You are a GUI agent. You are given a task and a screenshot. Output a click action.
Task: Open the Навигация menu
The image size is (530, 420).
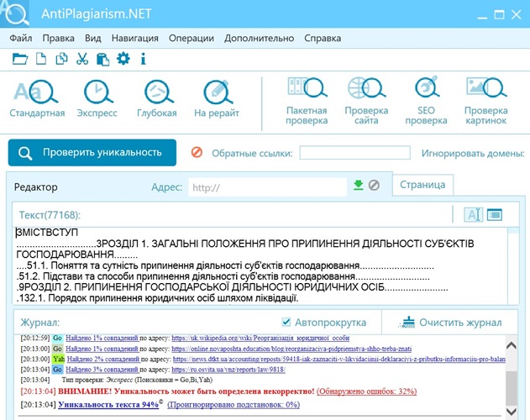click(x=135, y=38)
